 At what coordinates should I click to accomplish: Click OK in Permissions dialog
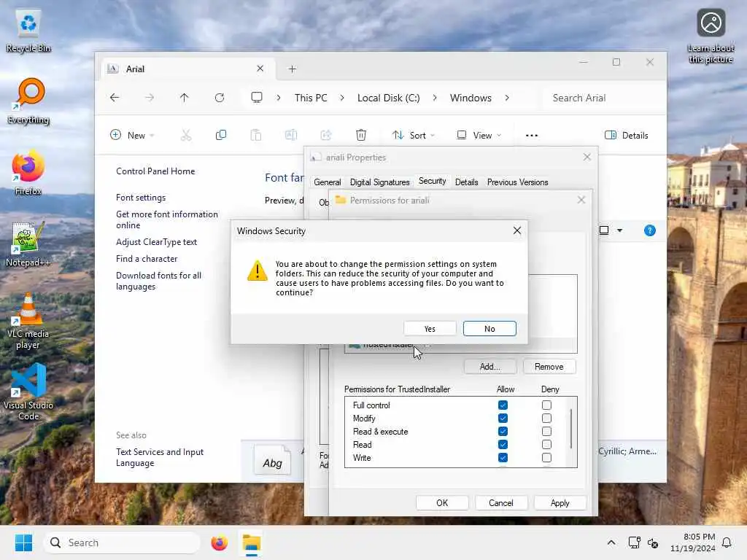[x=442, y=503]
